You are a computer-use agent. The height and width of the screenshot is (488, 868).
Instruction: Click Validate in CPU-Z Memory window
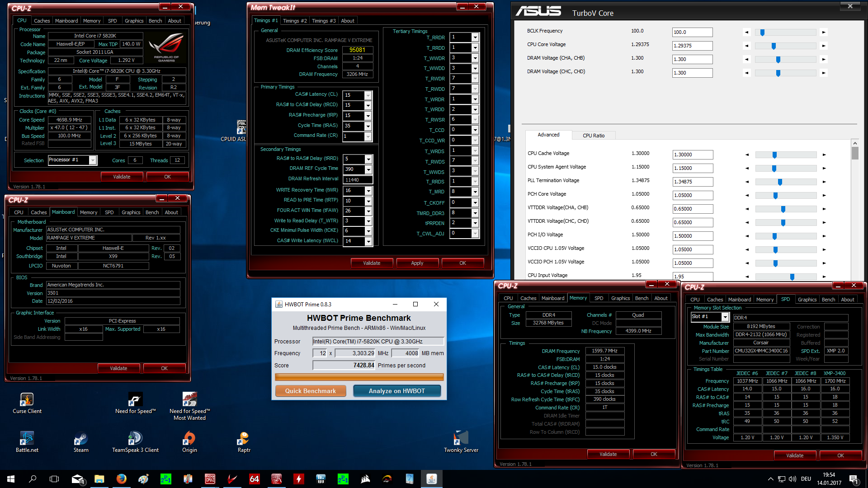coord(608,454)
